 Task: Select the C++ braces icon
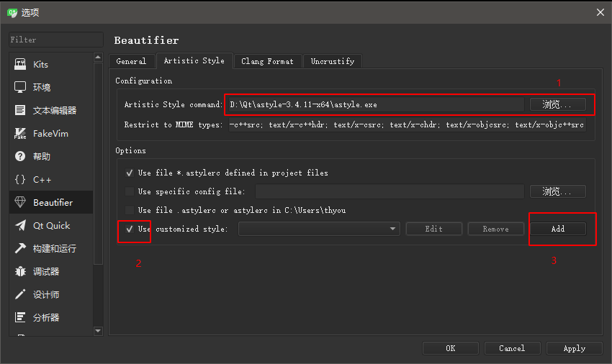coord(20,180)
